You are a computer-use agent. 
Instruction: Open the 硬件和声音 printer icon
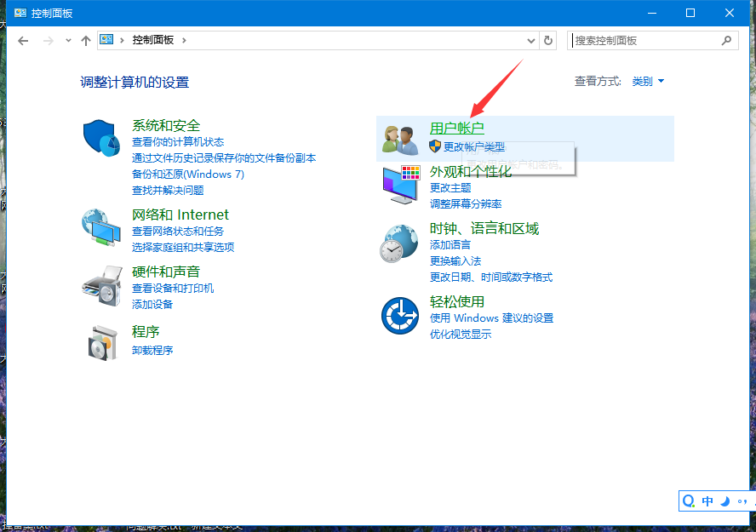[102, 285]
